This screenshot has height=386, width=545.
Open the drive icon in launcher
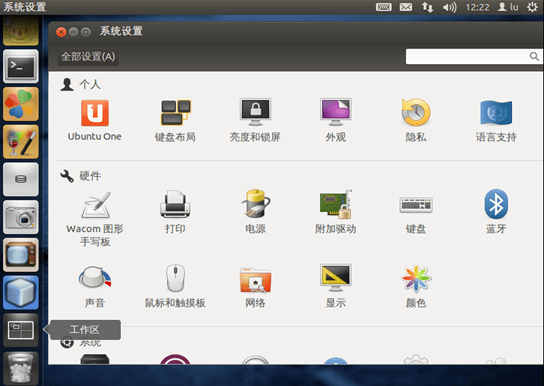pos(21,179)
